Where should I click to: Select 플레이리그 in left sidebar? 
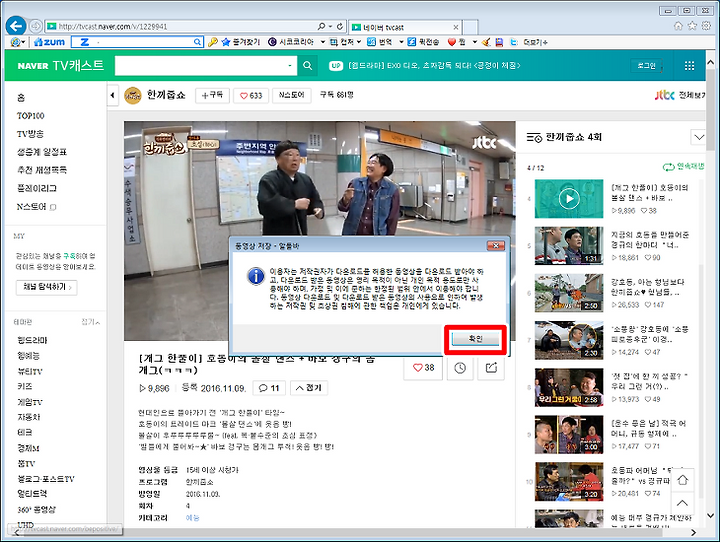pyautogui.click(x=37, y=188)
